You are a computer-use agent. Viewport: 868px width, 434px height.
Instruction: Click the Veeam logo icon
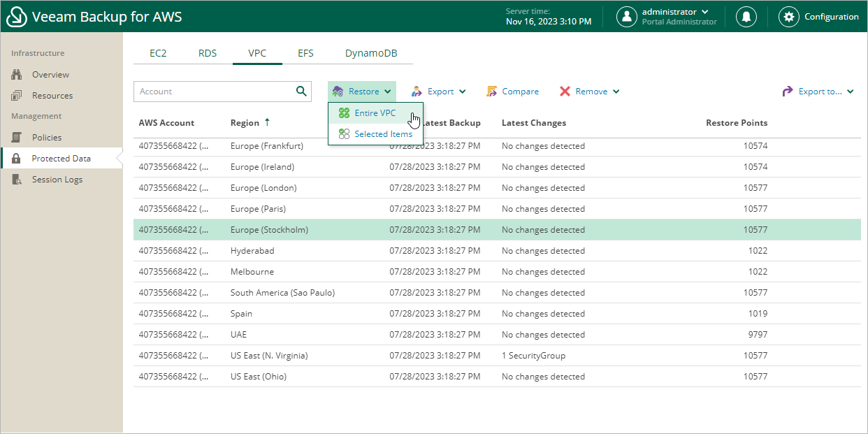(15, 17)
